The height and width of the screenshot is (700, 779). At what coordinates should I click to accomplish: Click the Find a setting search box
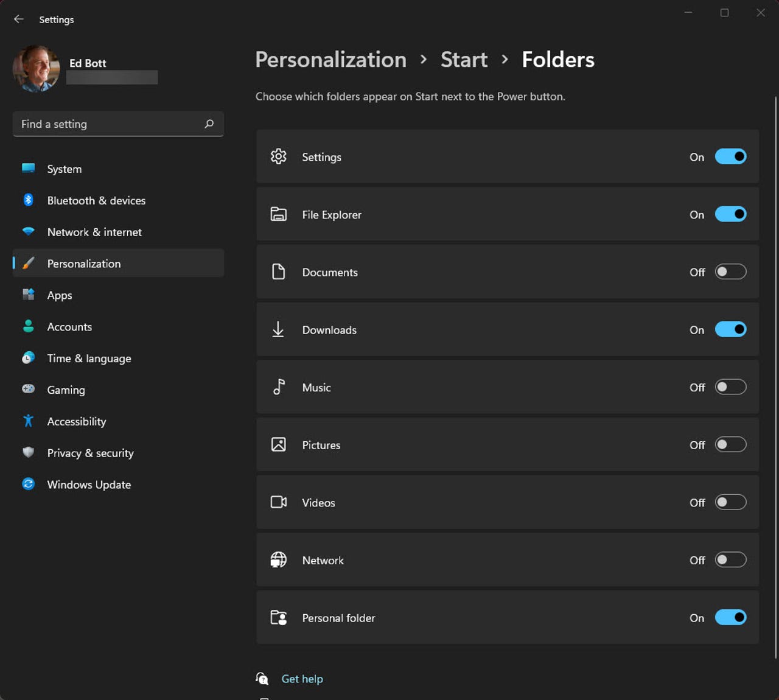tap(118, 124)
